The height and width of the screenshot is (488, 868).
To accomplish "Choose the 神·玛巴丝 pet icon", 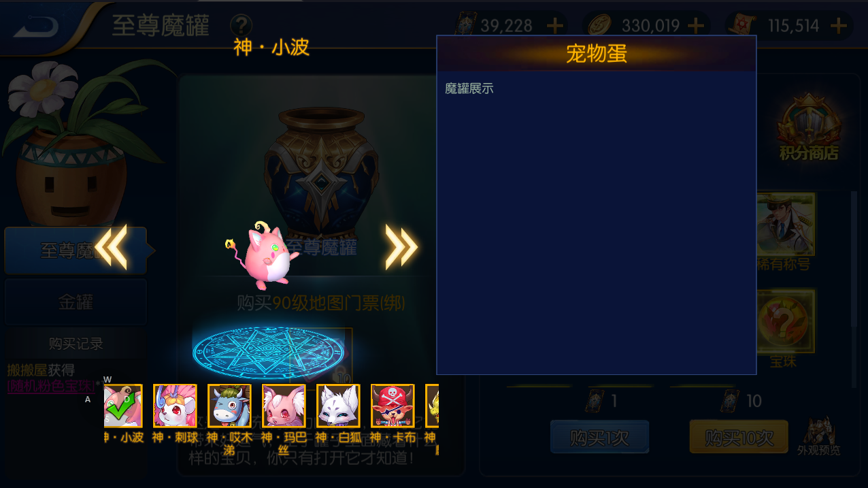I will click(284, 406).
